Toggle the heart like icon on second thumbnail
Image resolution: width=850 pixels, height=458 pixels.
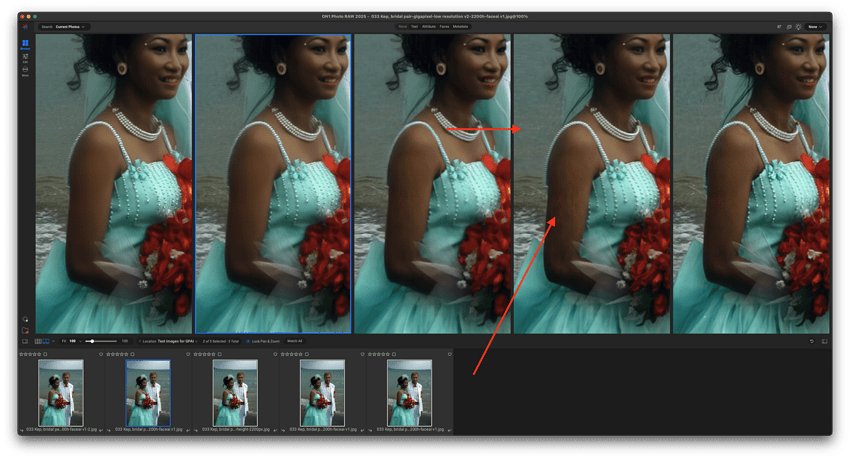pos(188,354)
